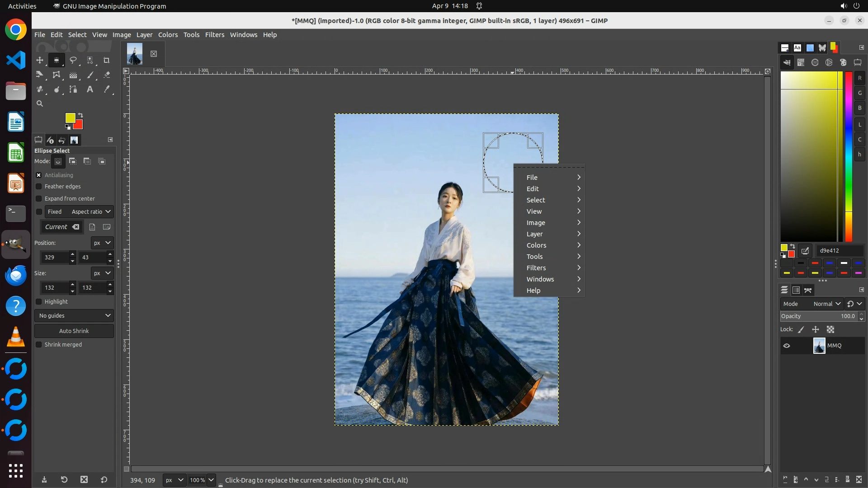This screenshot has width=868, height=488.
Task: Activate the Text tool
Action: click(90, 89)
